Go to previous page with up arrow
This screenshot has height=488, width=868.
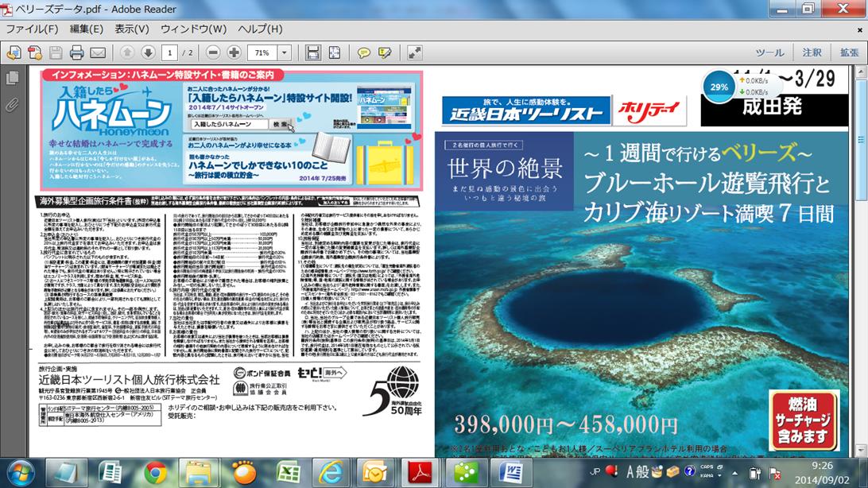coord(126,52)
